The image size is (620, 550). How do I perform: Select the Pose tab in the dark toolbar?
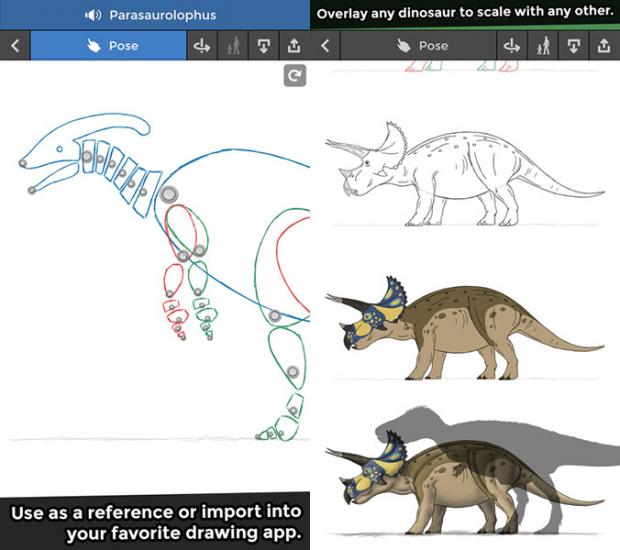[422, 46]
